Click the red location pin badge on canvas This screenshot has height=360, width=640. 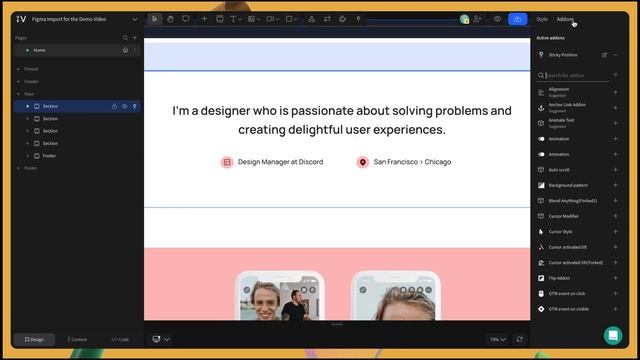(362, 162)
